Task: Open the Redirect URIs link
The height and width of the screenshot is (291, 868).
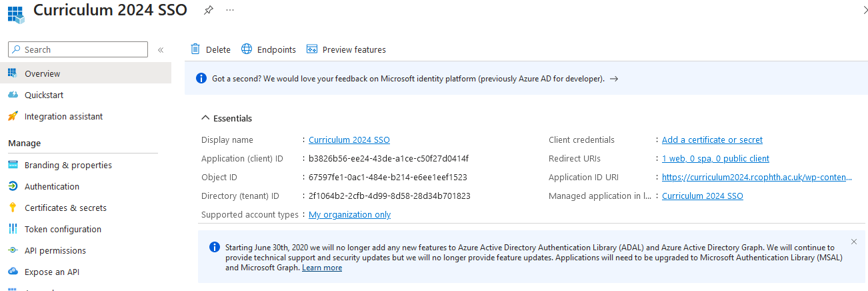Action: pyautogui.click(x=715, y=158)
